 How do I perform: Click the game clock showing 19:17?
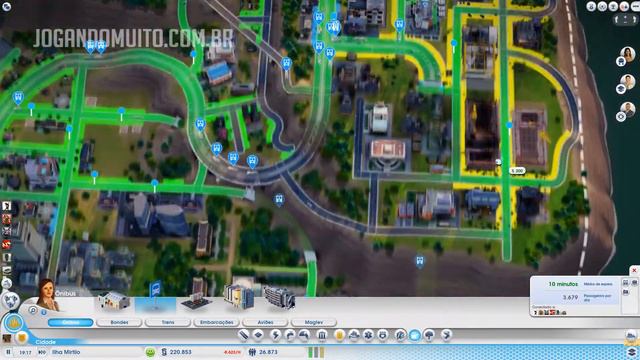(25, 352)
